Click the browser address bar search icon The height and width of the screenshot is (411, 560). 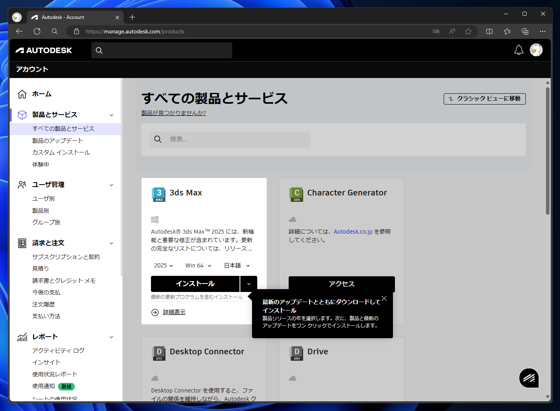[55, 31]
